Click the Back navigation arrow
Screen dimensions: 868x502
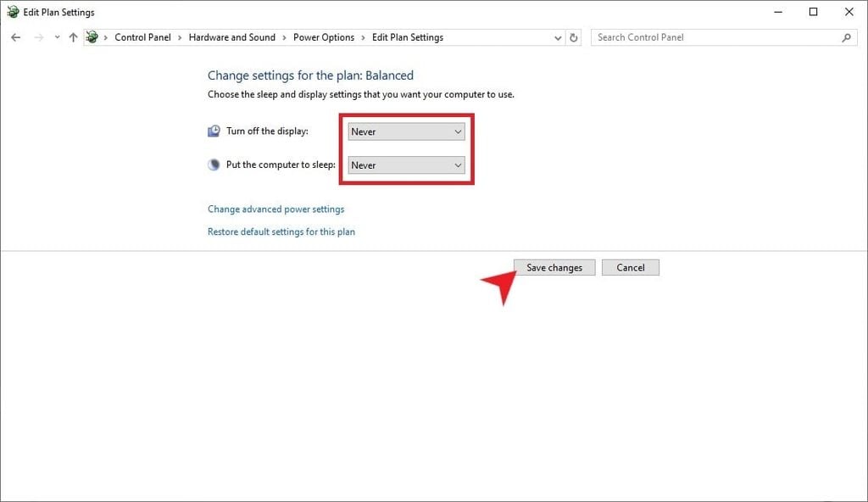coord(15,36)
